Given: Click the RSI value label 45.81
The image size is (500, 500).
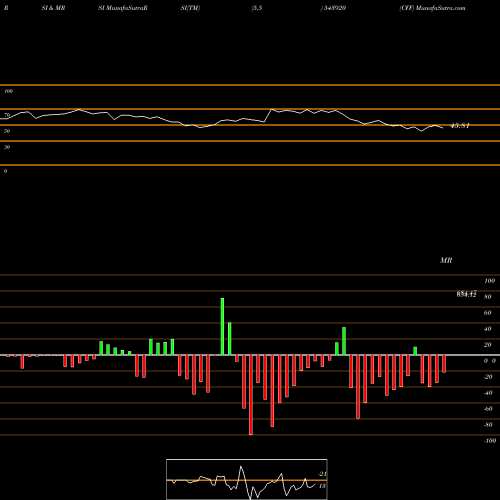Looking at the screenshot, I should tap(460, 126).
